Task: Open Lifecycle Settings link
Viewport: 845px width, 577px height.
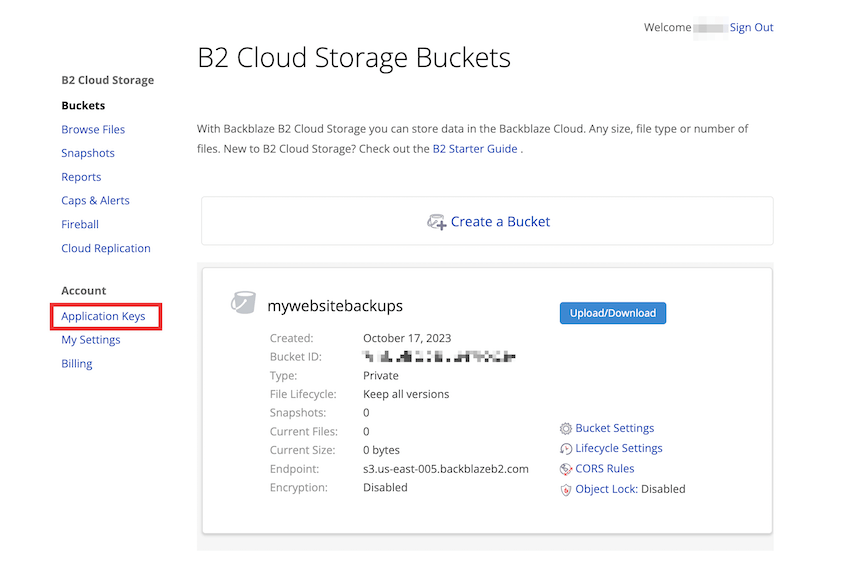Action: [619, 448]
